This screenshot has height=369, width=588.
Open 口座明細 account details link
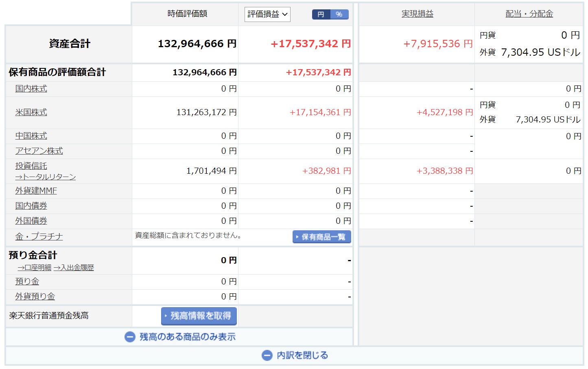(35, 268)
